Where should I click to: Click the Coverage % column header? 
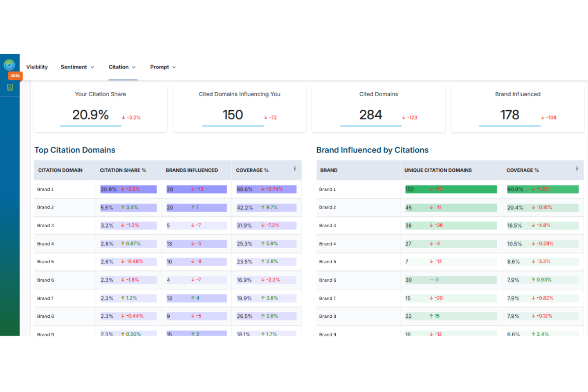click(252, 170)
